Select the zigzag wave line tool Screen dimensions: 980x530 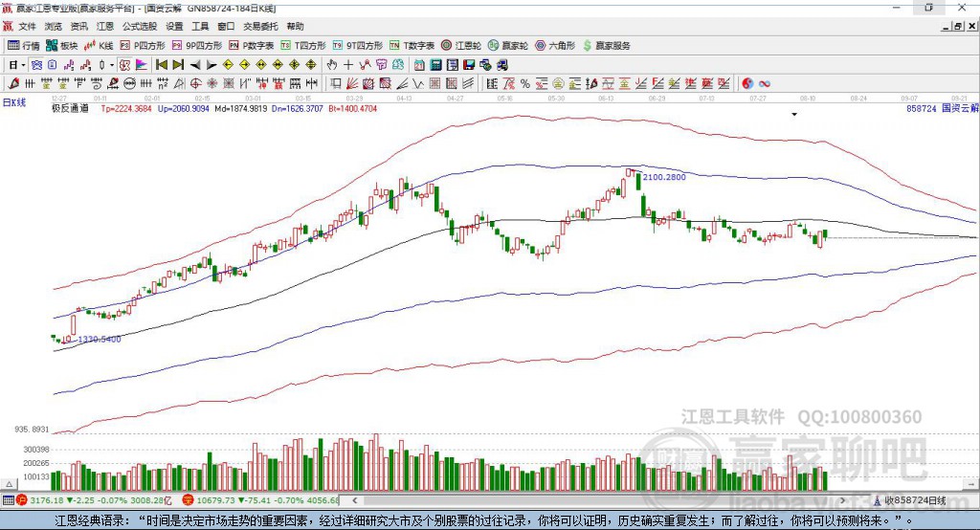419,84
